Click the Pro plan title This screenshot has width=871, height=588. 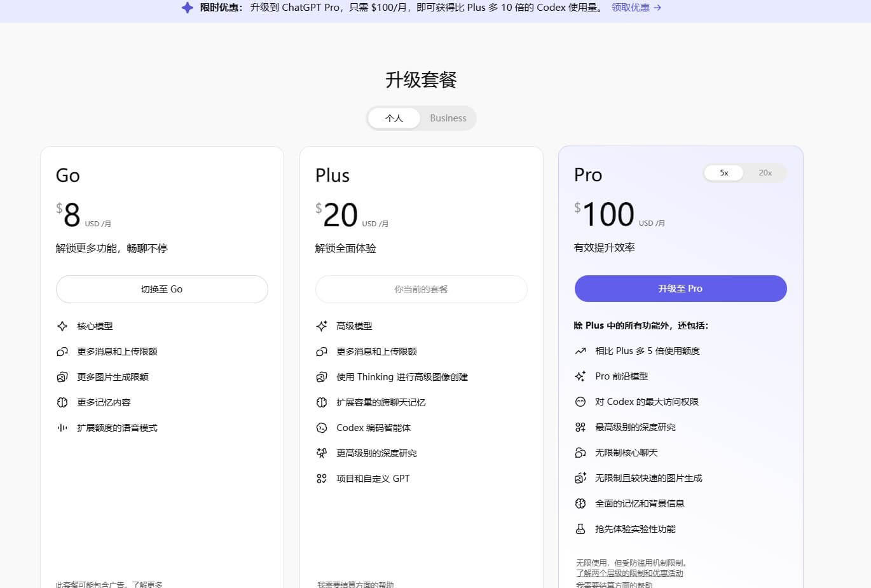588,175
